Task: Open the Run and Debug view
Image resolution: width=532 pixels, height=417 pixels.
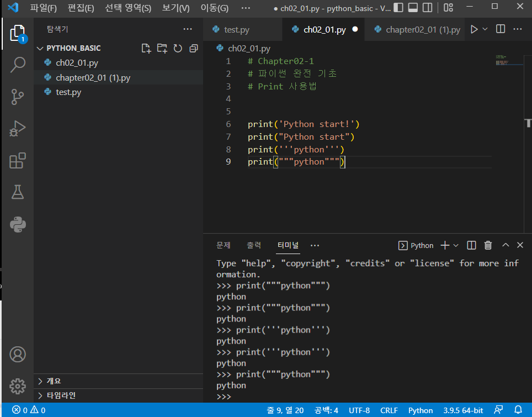Action: pos(18,129)
